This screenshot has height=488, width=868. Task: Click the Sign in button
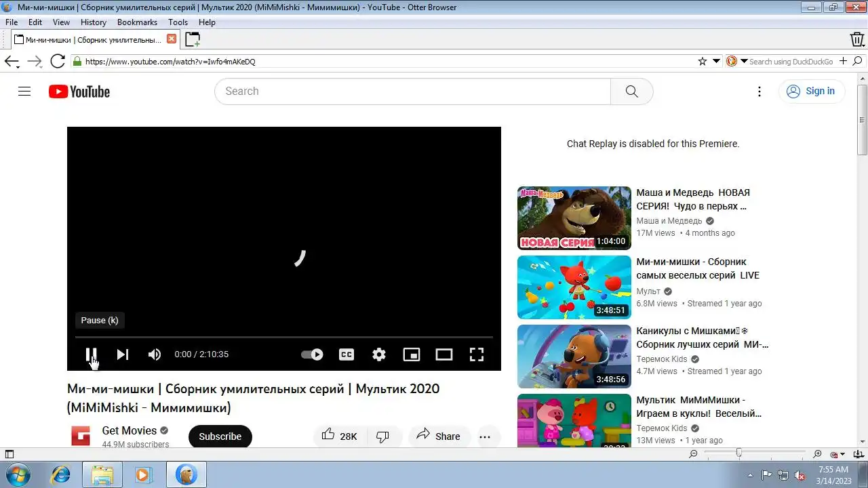[x=811, y=91]
